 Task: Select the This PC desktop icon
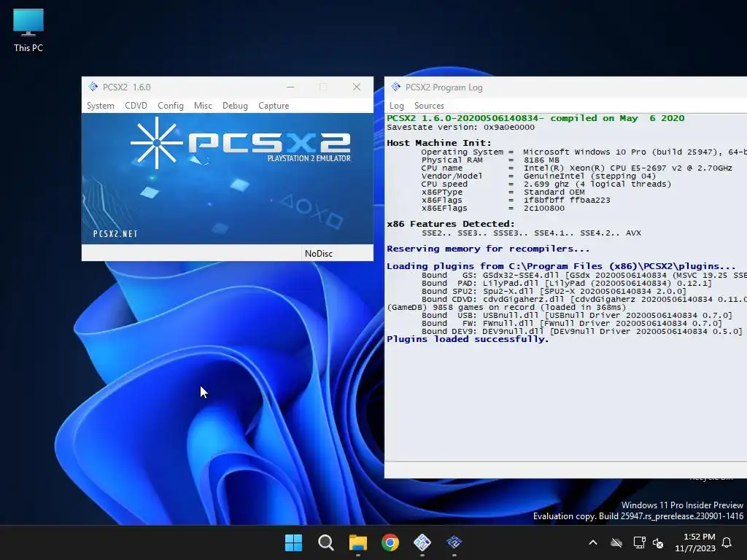click(28, 31)
